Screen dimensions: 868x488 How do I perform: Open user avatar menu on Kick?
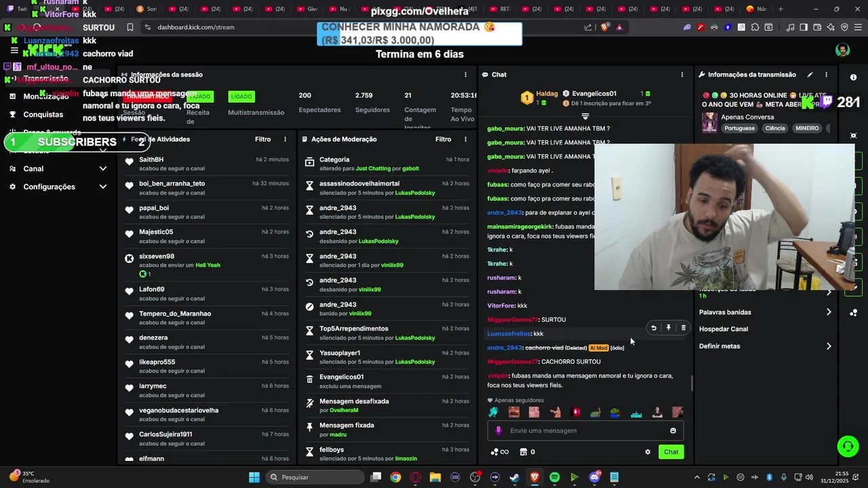tap(842, 51)
